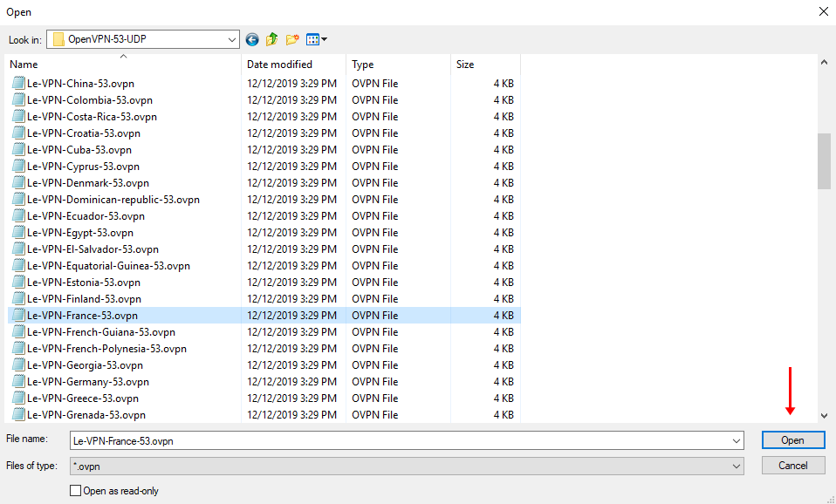The image size is (836, 504).
Task: Click the file icon for Le-VPN-Finland-53.ovpn
Action: pos(18,298)
